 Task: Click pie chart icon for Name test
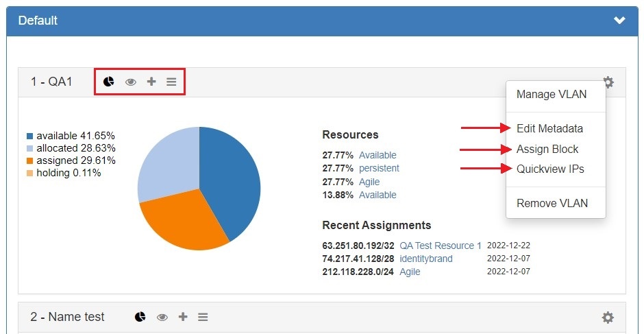(x=140, y=317)
